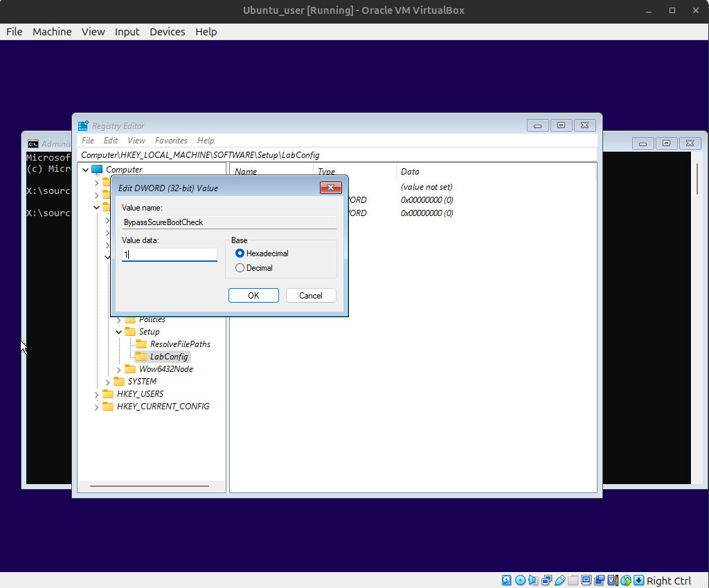This screenshot has height=588, width=709.
Task: Select the LabConfig key label
Action: tap(169, 357)
